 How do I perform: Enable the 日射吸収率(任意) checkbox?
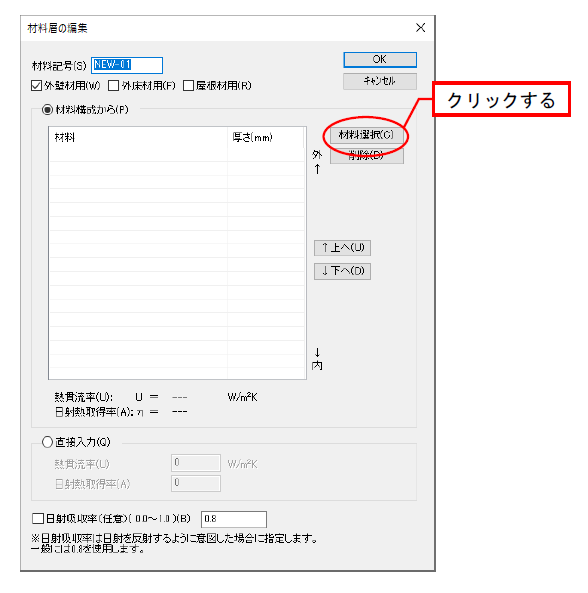click(38, 518)
